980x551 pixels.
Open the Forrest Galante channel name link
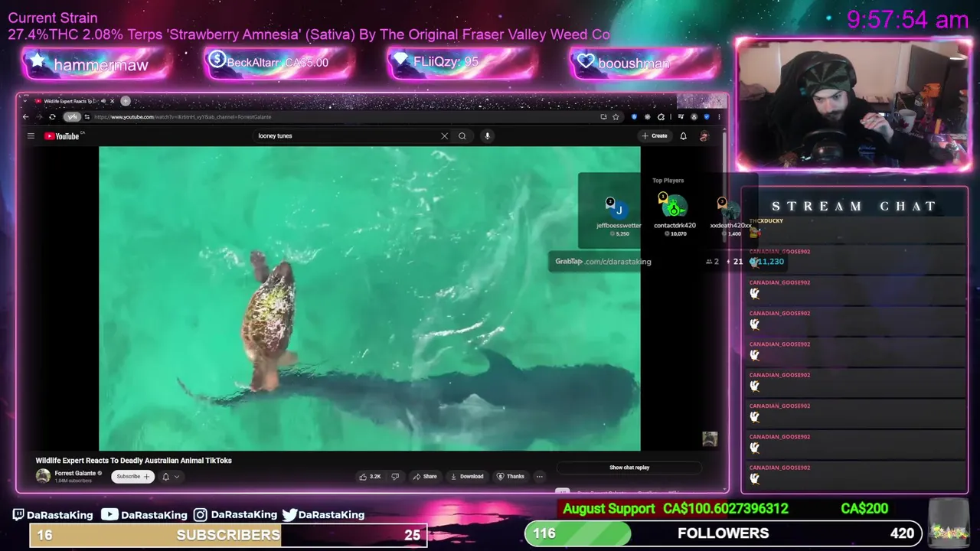pos(75,473)
